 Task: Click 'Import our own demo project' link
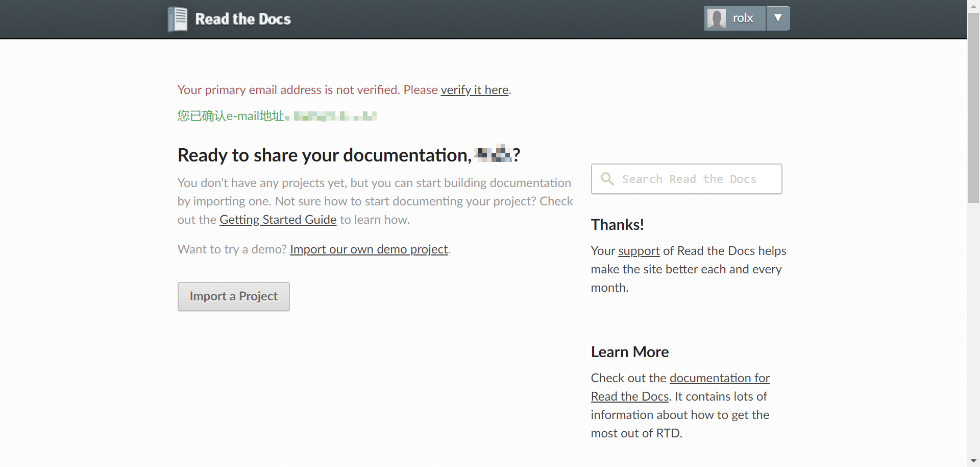pyautogui.click(x=369, y=249)
